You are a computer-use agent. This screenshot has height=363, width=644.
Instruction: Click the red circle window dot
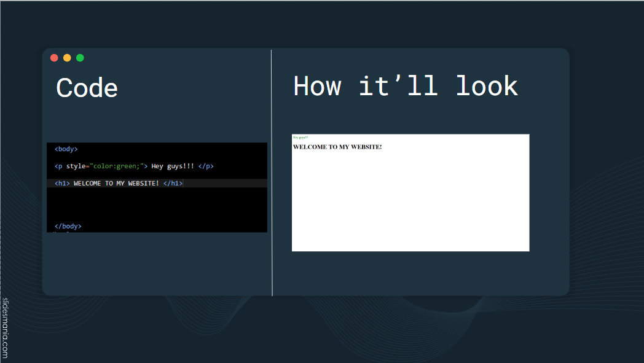[x=54, y=58]
